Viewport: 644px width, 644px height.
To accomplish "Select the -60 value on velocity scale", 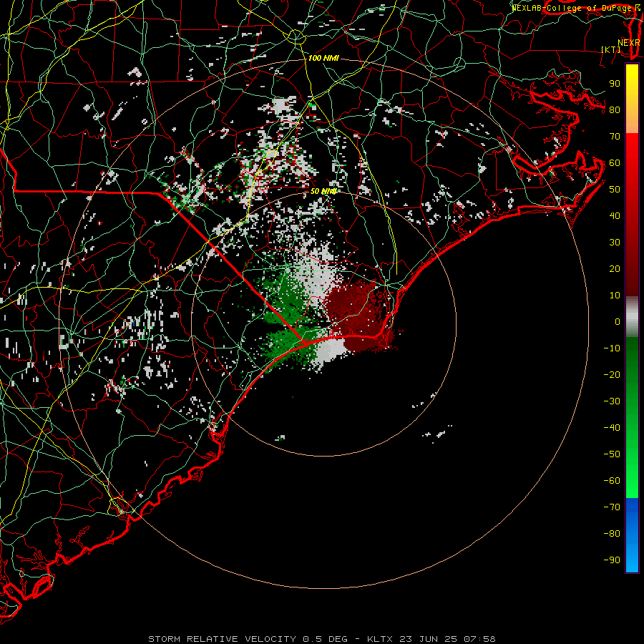I will (612, 481).
